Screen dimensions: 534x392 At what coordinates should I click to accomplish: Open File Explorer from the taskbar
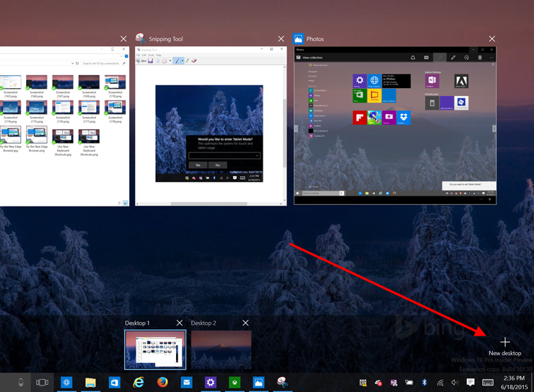[x=90, y=382]
